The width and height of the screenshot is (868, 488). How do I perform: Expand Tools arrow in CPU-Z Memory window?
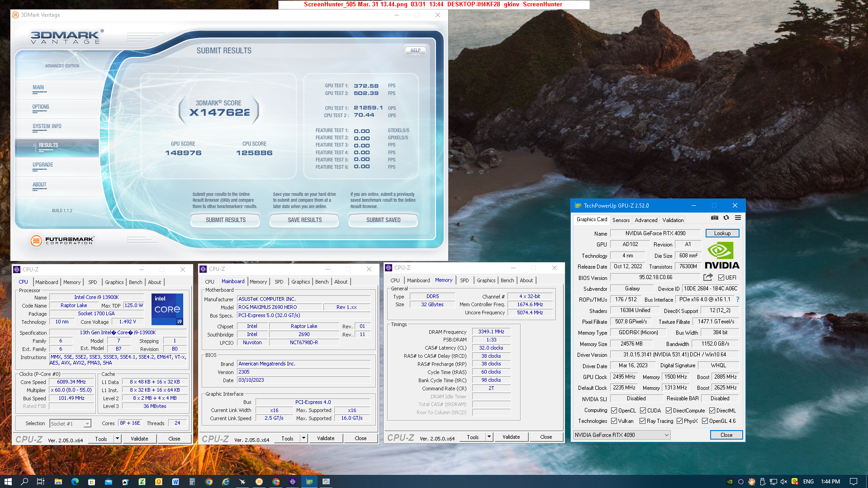tap(489, 437)
